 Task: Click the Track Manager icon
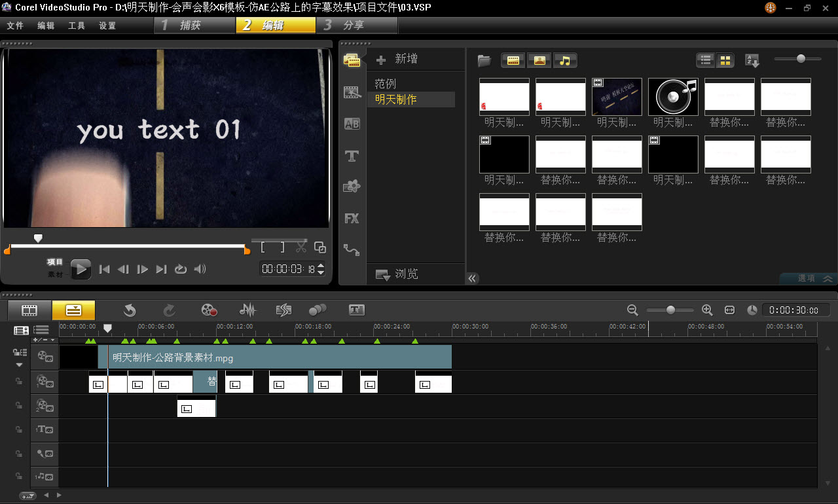42,331
